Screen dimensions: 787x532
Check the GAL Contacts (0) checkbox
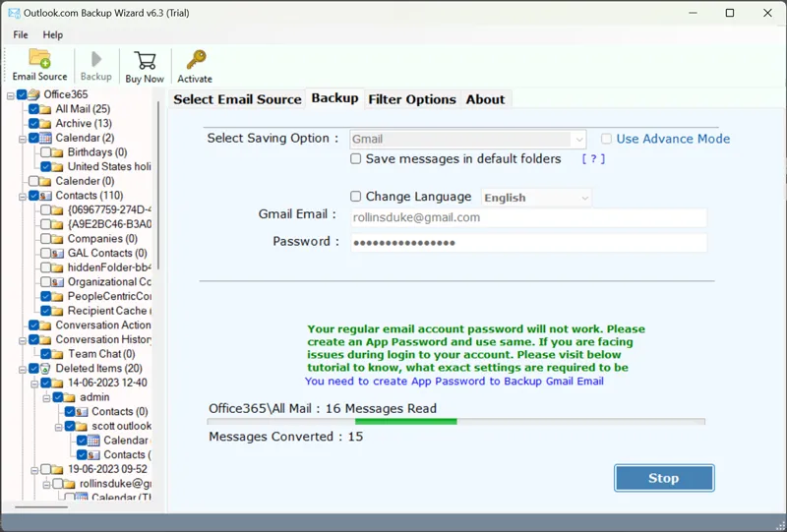coord(45,253)
